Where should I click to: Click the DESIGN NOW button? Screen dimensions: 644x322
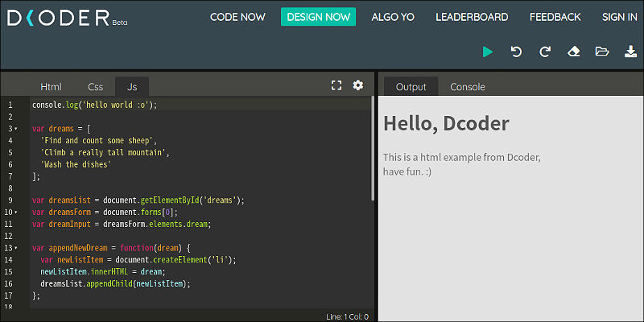318,17
